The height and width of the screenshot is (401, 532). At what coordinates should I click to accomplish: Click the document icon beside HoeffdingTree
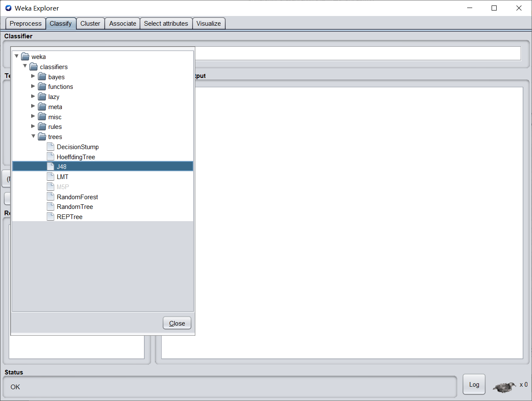[50, 156]
